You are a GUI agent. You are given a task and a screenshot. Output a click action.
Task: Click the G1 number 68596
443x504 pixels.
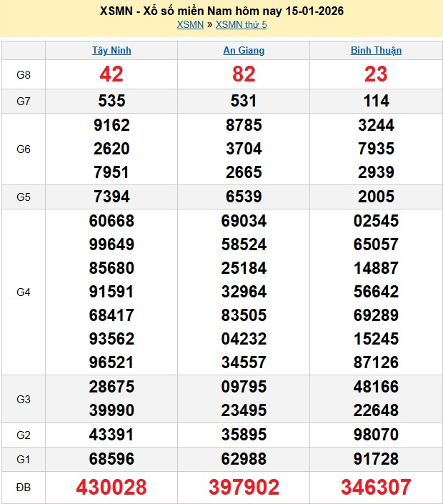click(x=111, y=458)
